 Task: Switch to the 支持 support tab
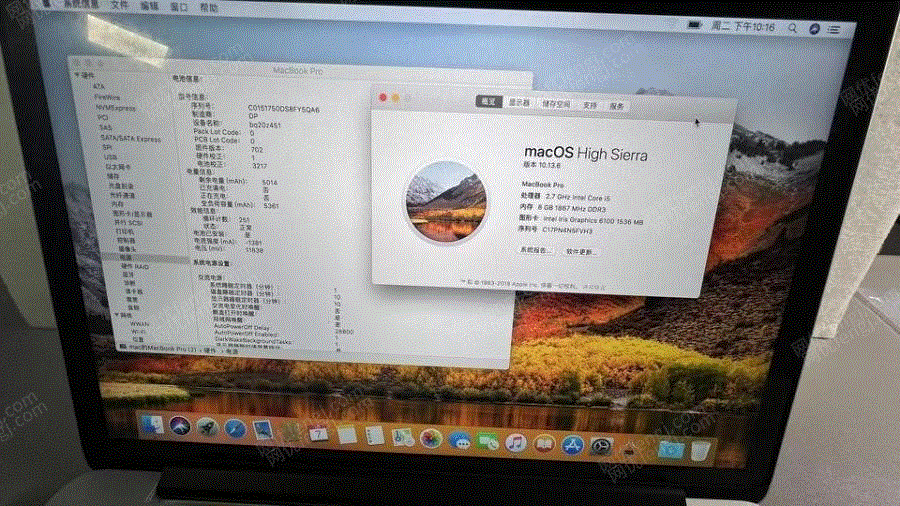(590, 105)
